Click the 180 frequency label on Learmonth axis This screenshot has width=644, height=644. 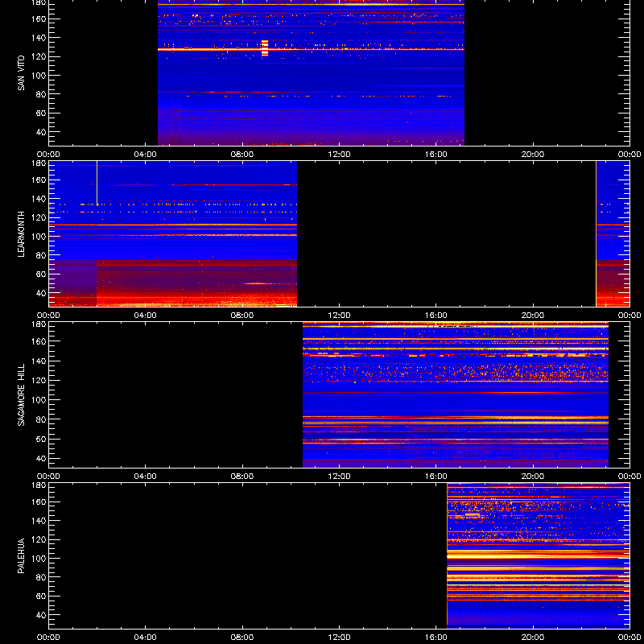[39, 163]
